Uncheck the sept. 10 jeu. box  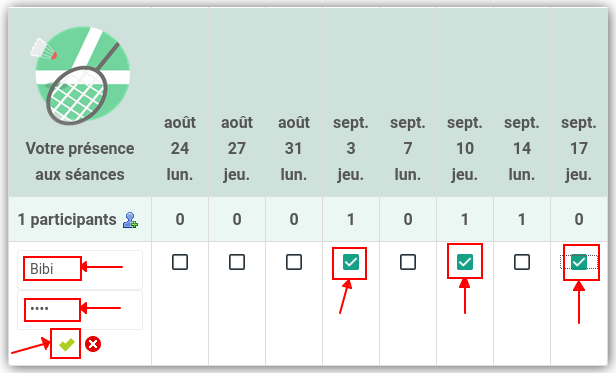tap(465, 262)
